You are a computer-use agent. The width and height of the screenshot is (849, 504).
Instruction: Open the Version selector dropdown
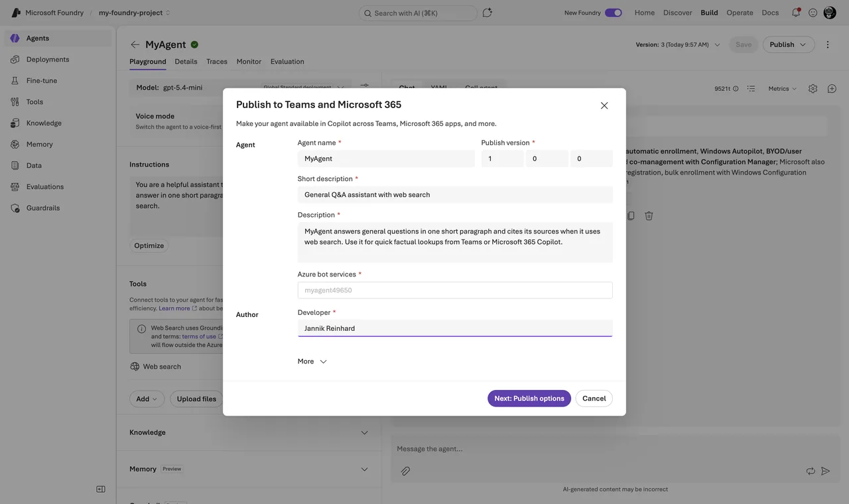[678, 44]
